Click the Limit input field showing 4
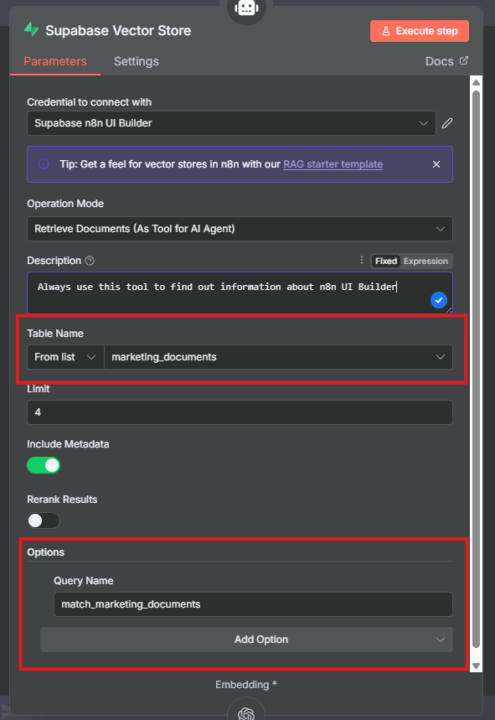Image resolution: width=495 pixels, height=720 pixels. pyautogui.click(x=240, y=412)
